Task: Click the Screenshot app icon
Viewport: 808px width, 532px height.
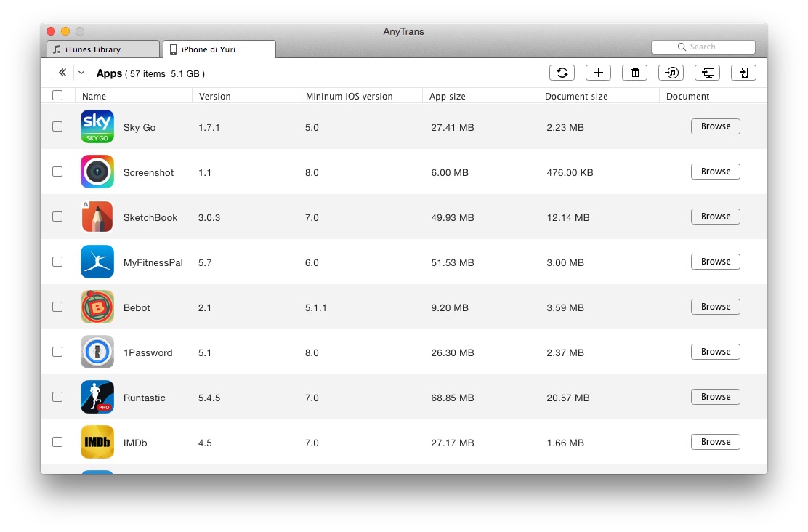Action: point(97,172)
